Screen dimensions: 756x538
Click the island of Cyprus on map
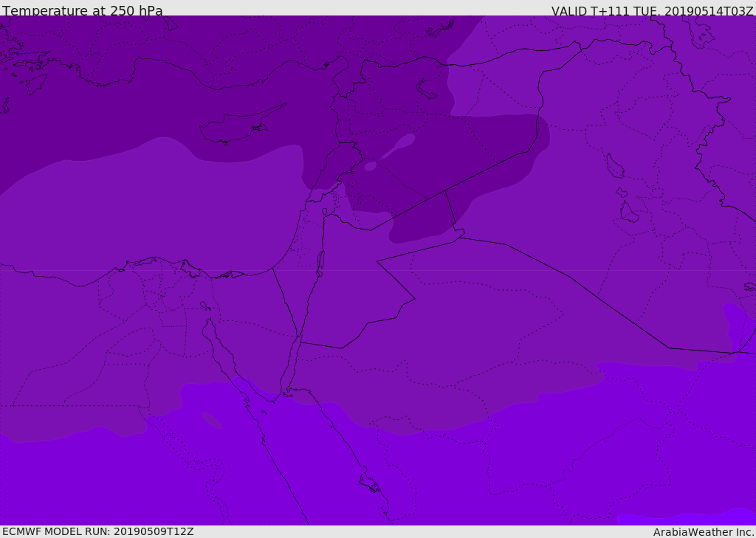pos(236,127)
